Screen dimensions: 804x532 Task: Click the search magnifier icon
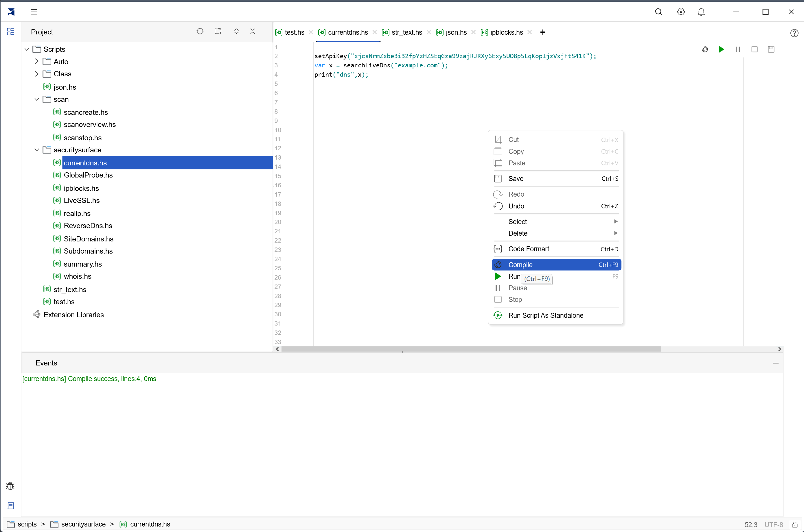(x=658, y=12)
